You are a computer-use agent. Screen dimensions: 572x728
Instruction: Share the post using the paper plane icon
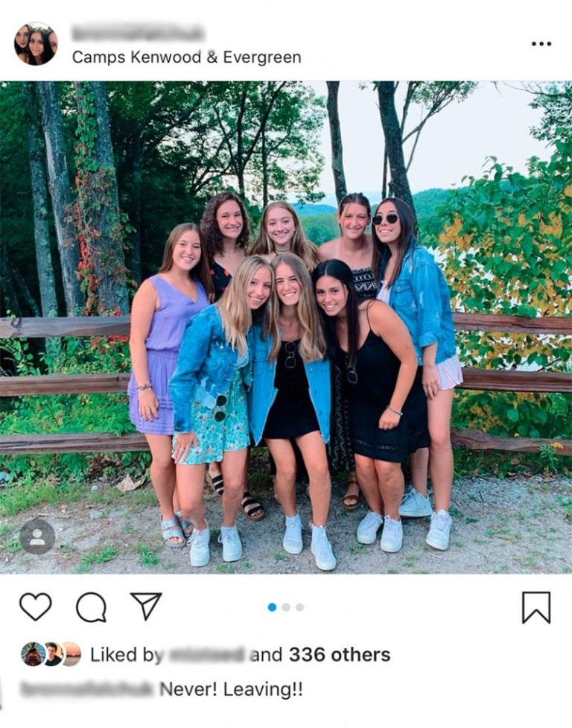[x=146, y=606]
